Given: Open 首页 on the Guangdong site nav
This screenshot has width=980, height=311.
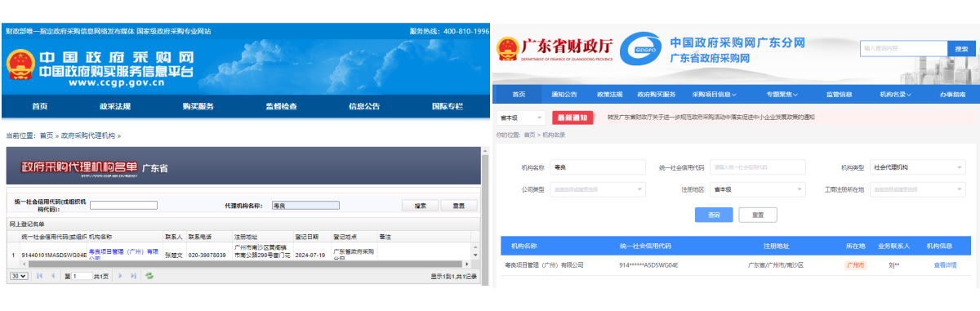Looking at the screenshot, I should pos(519,95).
